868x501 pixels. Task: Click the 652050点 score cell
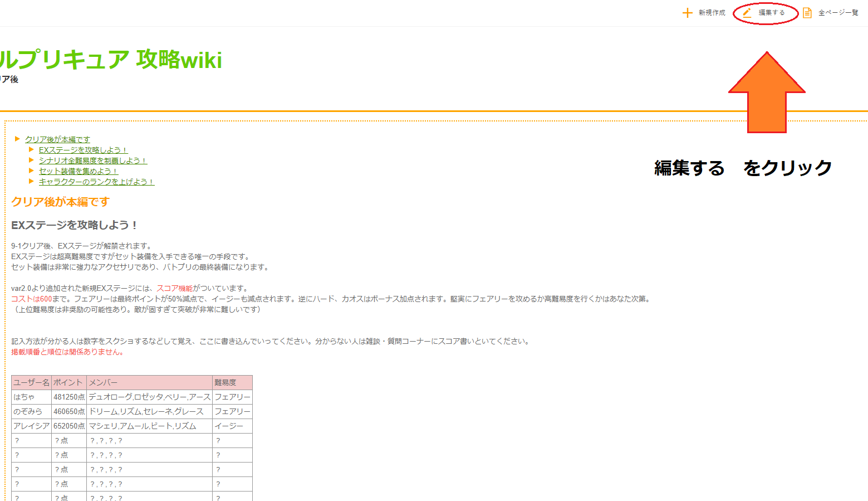click(69, 426)
